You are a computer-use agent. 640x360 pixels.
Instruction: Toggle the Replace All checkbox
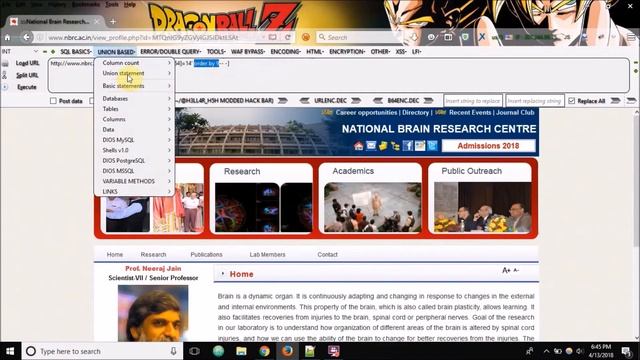click(x=571, y=101)
